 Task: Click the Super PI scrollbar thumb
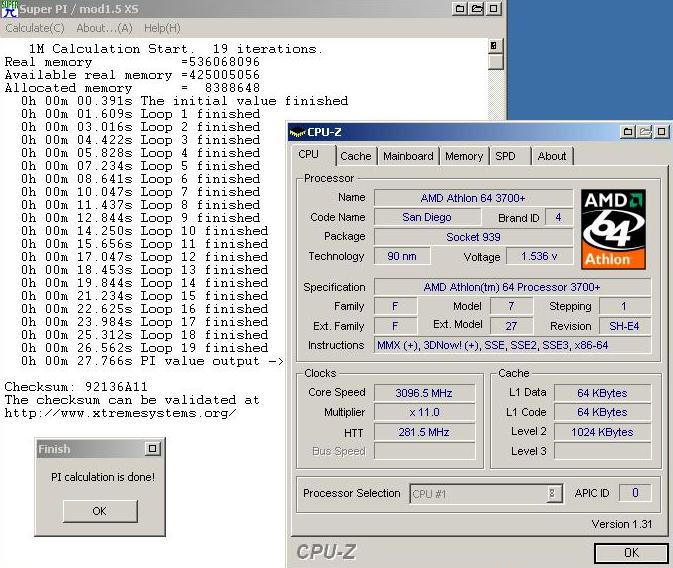click(495, 62)
